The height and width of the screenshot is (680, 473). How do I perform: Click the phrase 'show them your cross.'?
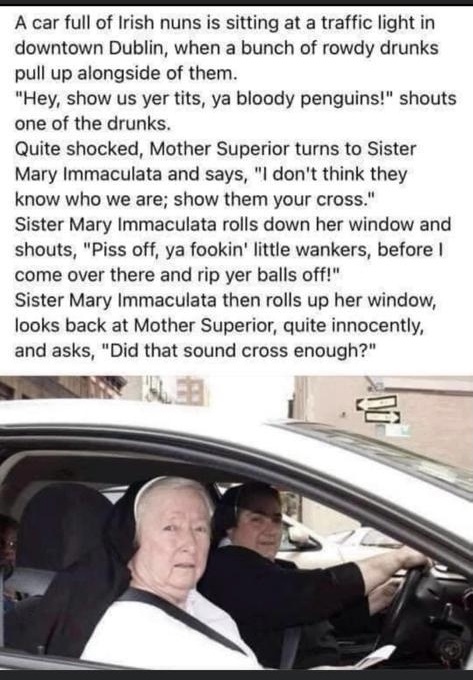tap(273, 199)
